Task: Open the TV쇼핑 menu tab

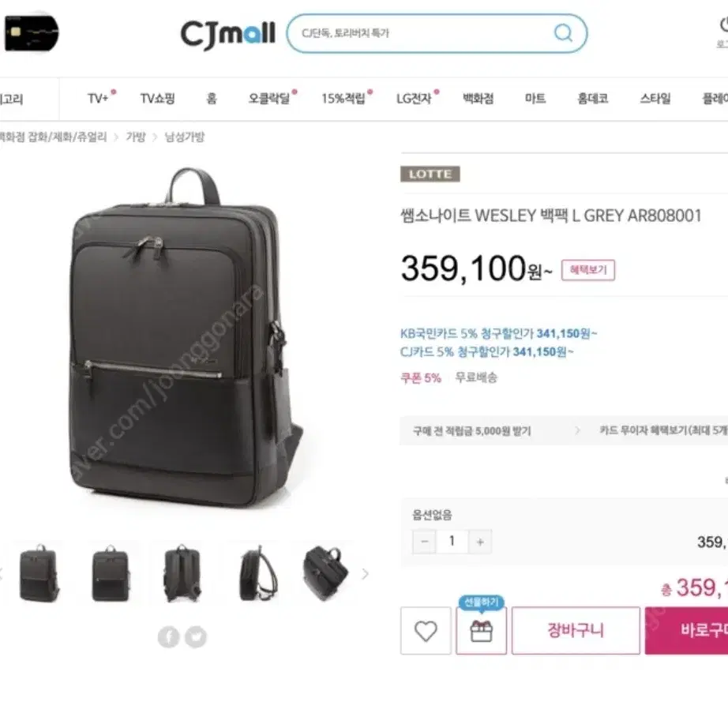Action: (157, 99)
